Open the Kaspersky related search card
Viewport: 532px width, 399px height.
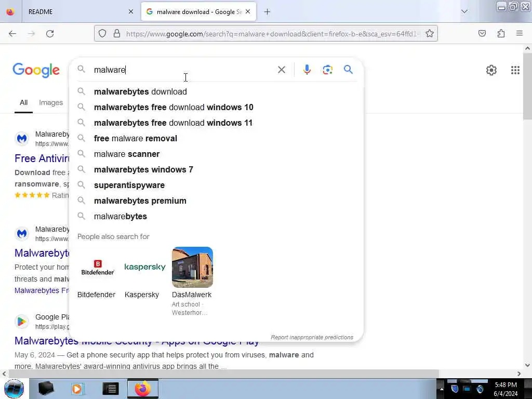[145, 273]
